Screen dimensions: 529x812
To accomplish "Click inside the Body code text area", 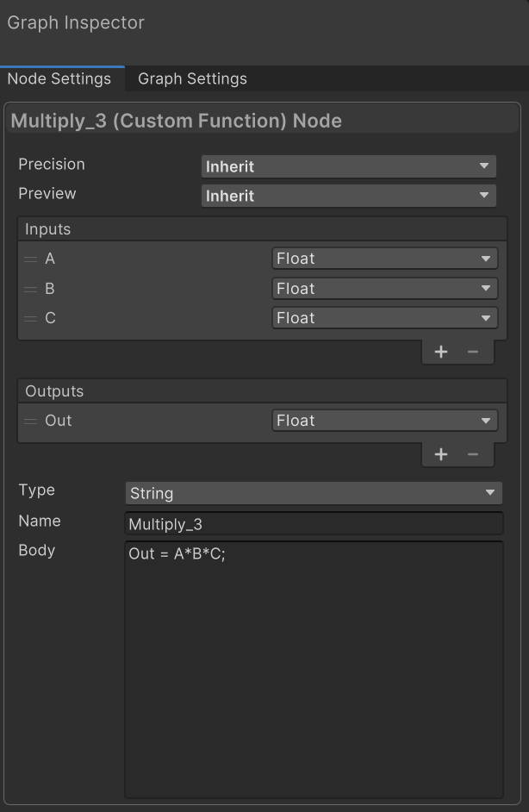I will coord(313,672).
